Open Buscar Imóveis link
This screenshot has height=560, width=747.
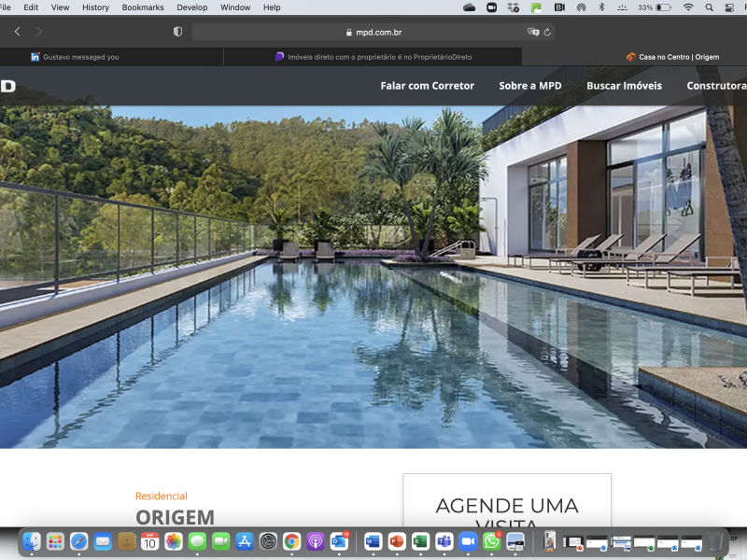624,86
